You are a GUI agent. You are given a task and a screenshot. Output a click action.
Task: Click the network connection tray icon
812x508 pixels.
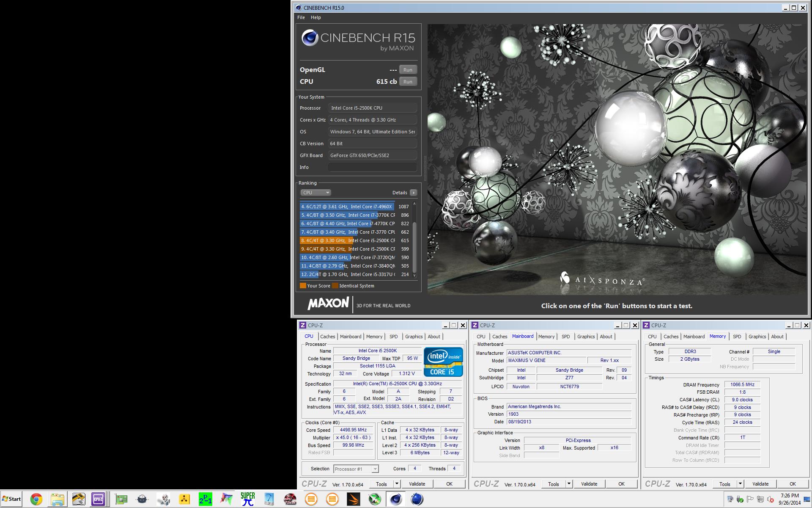(x=760, y=499)
